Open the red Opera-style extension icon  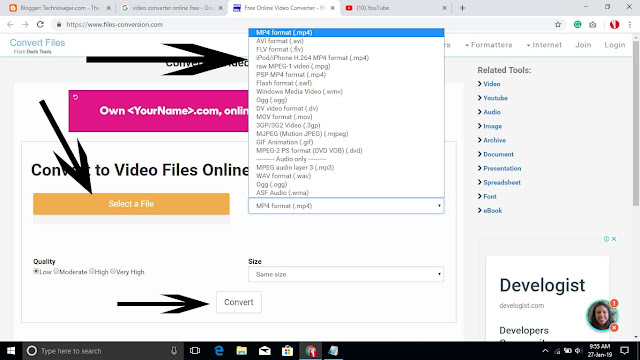coord(614,24)
